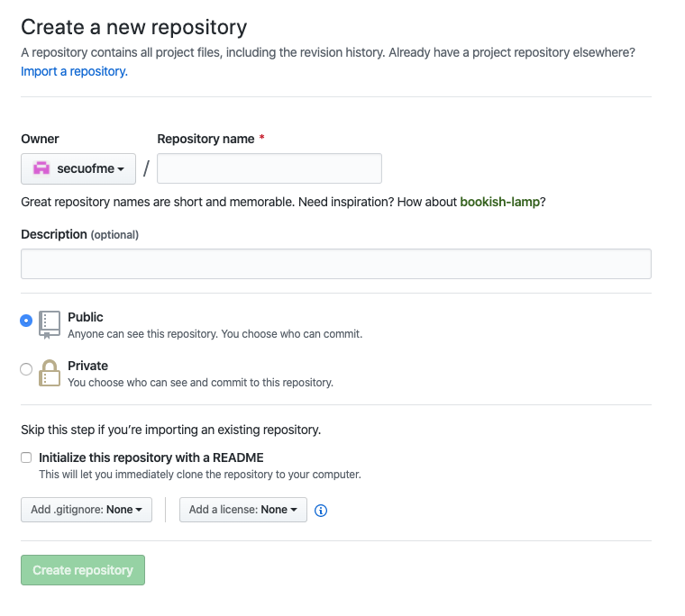Click the Private option label
Screen dimensions: 685x616
tap(87, 366)
